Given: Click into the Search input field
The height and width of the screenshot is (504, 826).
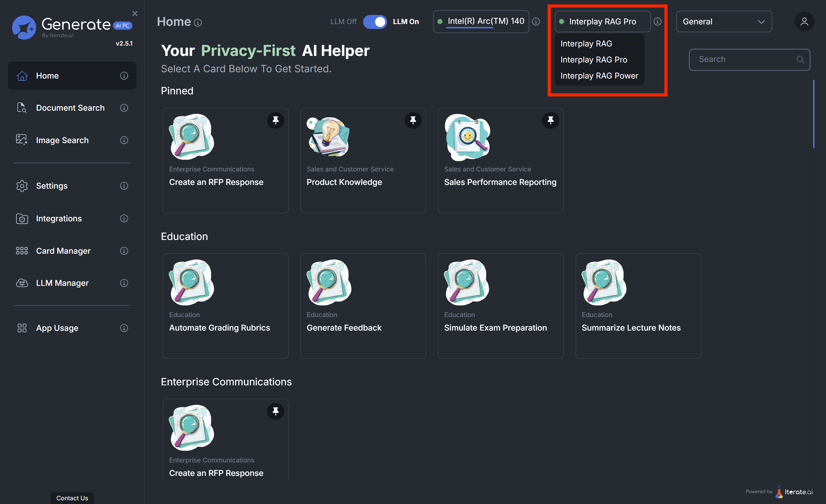Looking at the screenshot, I should 749,59.
